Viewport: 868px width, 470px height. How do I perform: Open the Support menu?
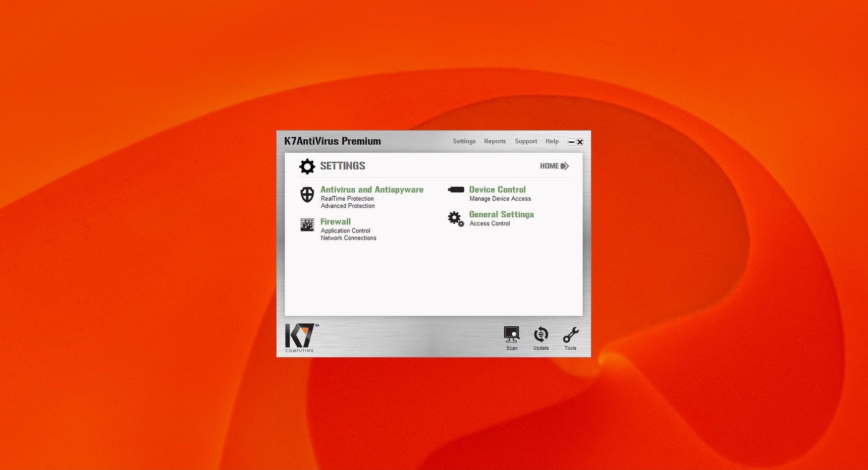pos(526,141)
